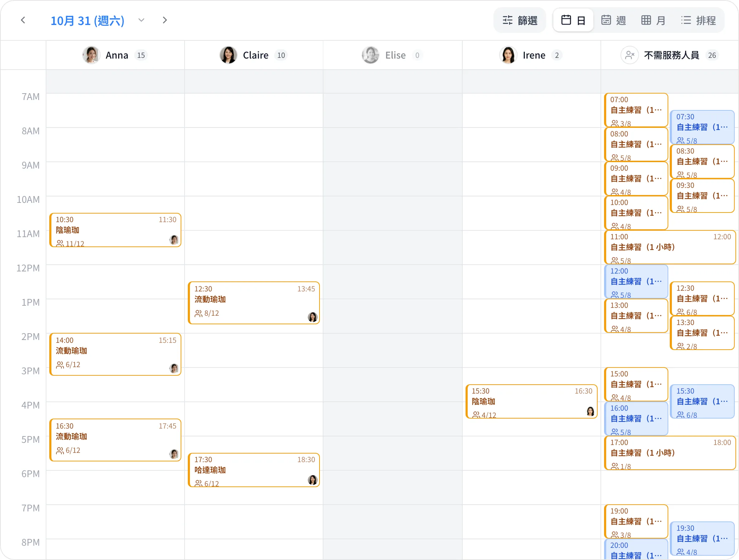Open the 19:00 自主練習 session

(636, 521)
